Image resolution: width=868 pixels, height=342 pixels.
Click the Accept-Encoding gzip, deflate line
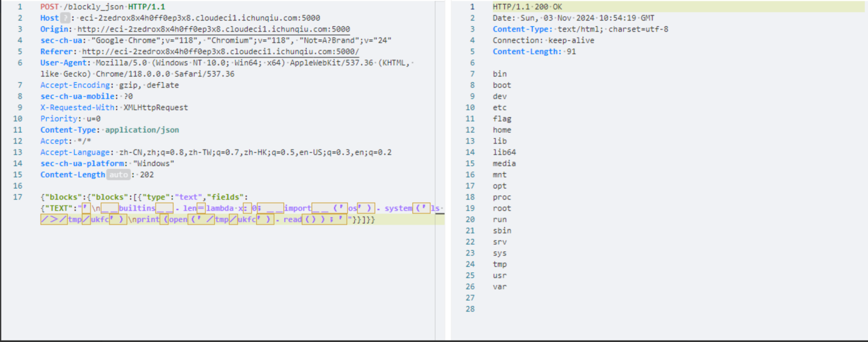point(109,85)
